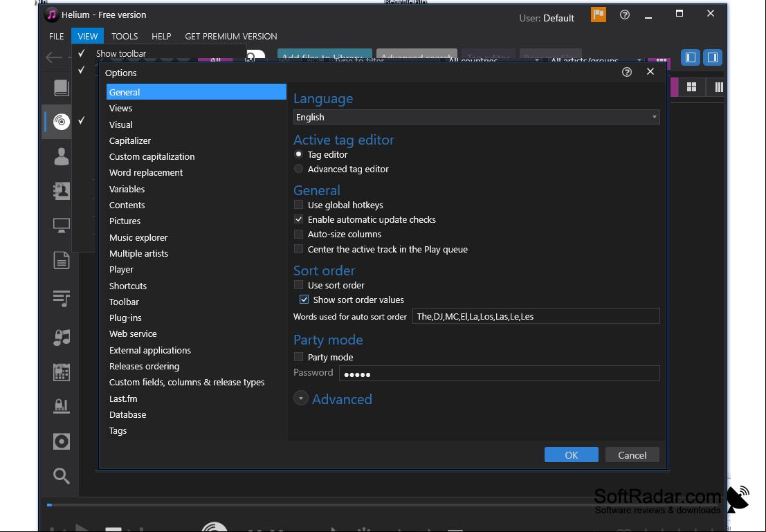Open the speaker disc icon in sidebar
Image resolution: width=766 pixels, height=532 pixels.
[61, 441]
